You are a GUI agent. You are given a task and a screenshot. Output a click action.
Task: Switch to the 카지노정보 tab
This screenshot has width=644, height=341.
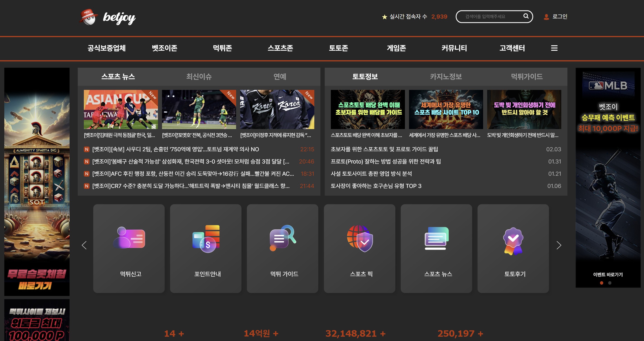tap(446, 77)
